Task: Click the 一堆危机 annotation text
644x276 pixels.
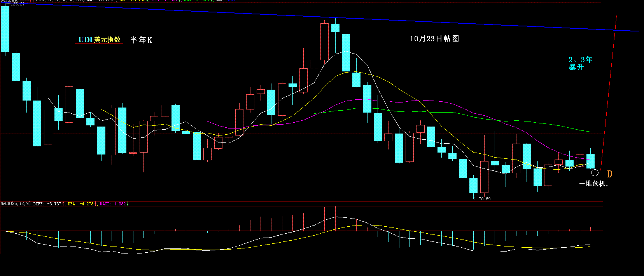Action: (593, 184)
